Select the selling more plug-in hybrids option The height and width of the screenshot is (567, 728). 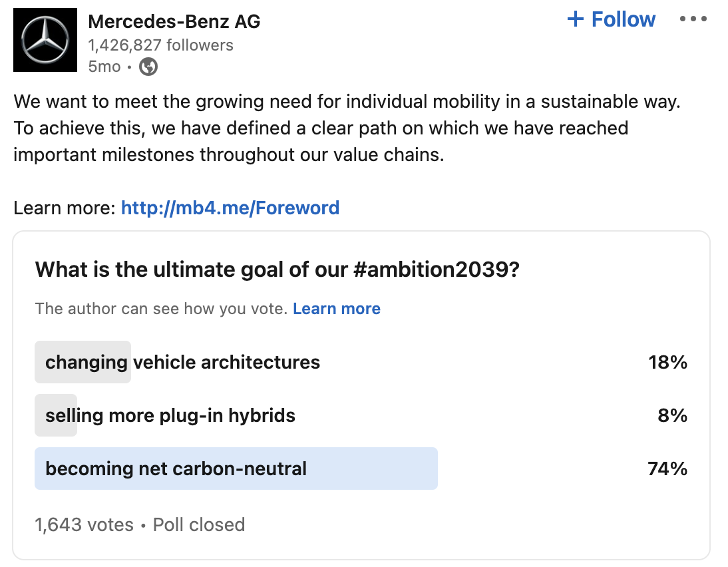point(170,416)
